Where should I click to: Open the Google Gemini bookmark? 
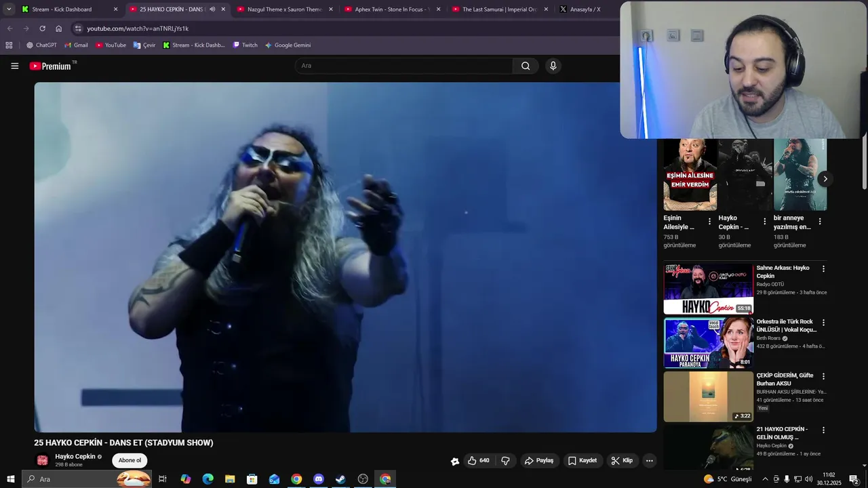(288, 45)
